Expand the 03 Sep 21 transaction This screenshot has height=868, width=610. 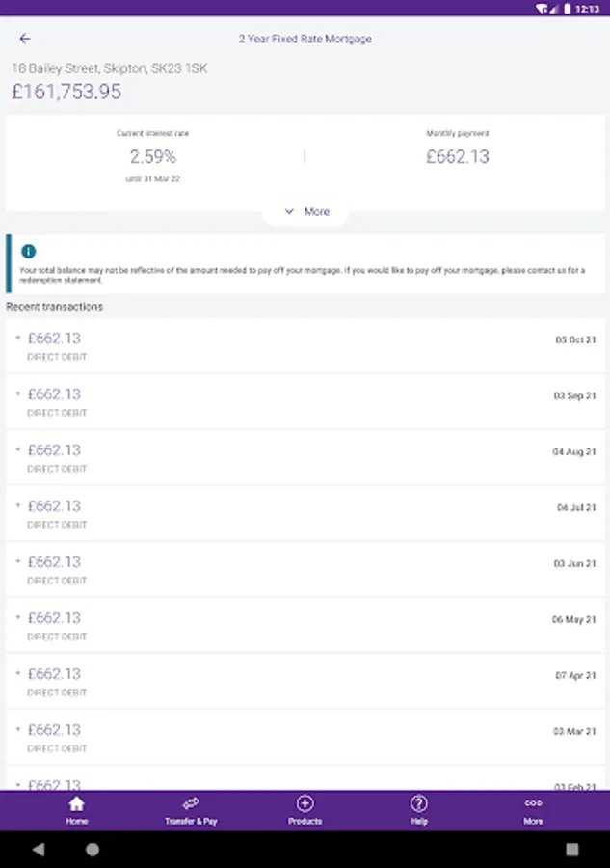[x=305, y=402]
